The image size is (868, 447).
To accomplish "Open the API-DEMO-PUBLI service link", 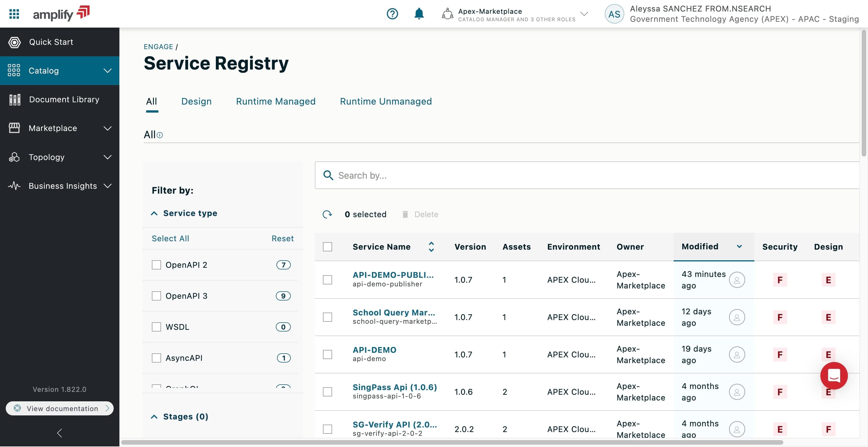I will tap(393, 275).
